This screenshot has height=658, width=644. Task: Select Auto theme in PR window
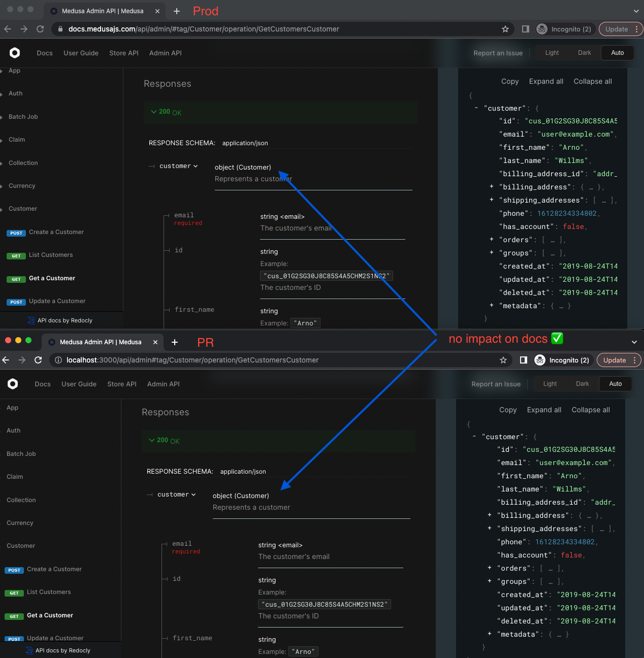point(616,384)
